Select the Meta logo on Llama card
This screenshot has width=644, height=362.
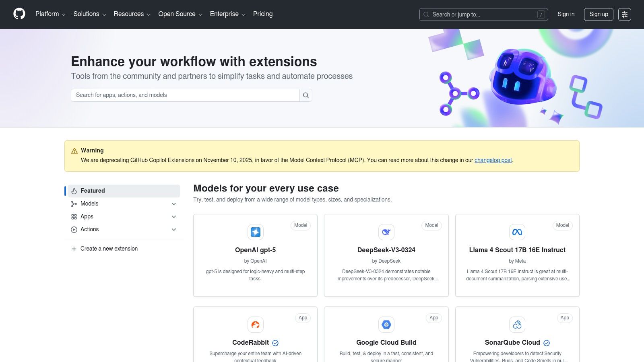click(x=517, y=232)
